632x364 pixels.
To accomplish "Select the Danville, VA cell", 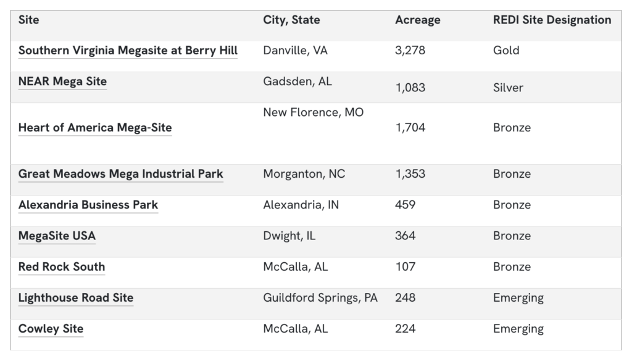I will click(x=295, y=51).
